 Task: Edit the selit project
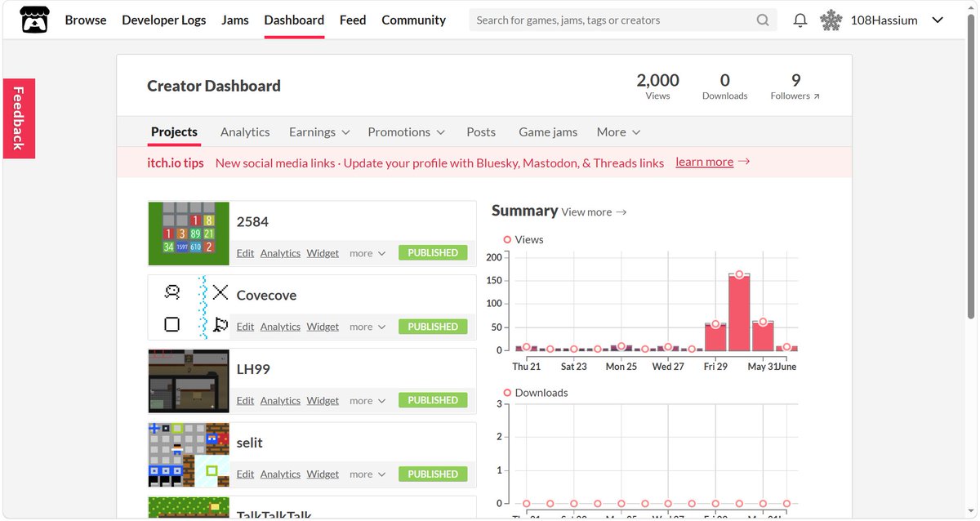(x=245, y=474)
